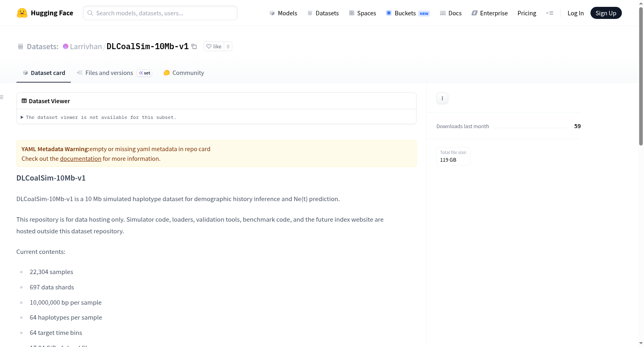The height and width of the screenshot is (347, 644).
Task: Click the DLCoalSim-10Mb-v1 card heading
Action: pos(51,178)
